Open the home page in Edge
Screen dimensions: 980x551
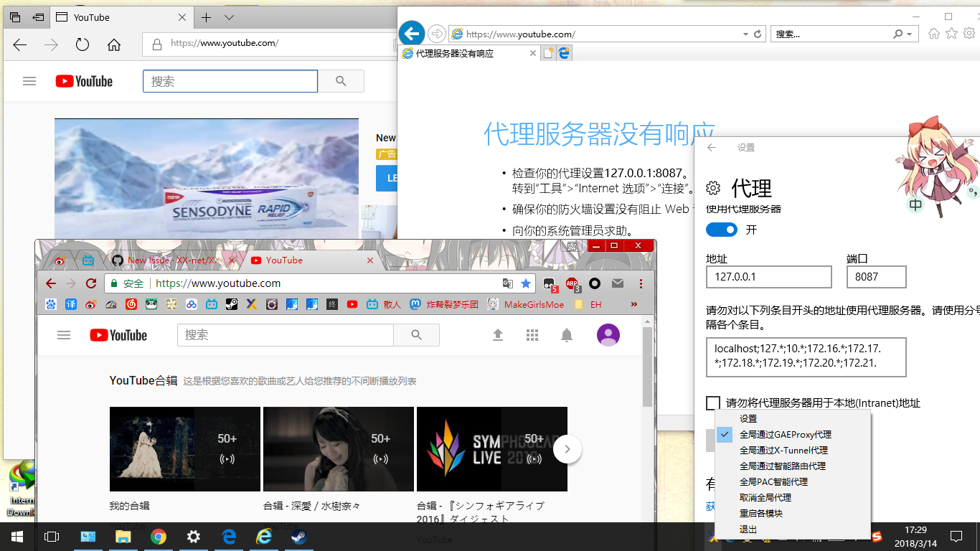point(114,44)
